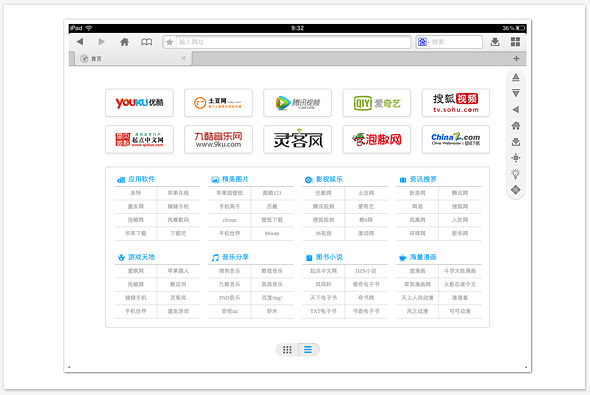
Task: Open TXT电子书 link under 图书小说
Action: (323, 311)
